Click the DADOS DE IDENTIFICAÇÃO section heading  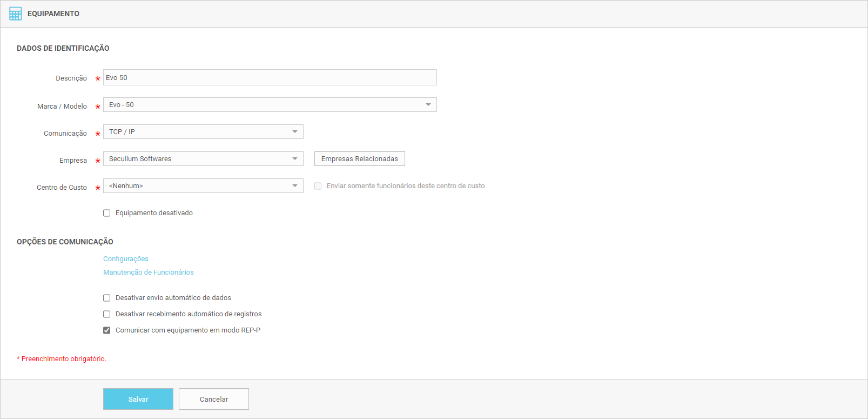(63, 49)
